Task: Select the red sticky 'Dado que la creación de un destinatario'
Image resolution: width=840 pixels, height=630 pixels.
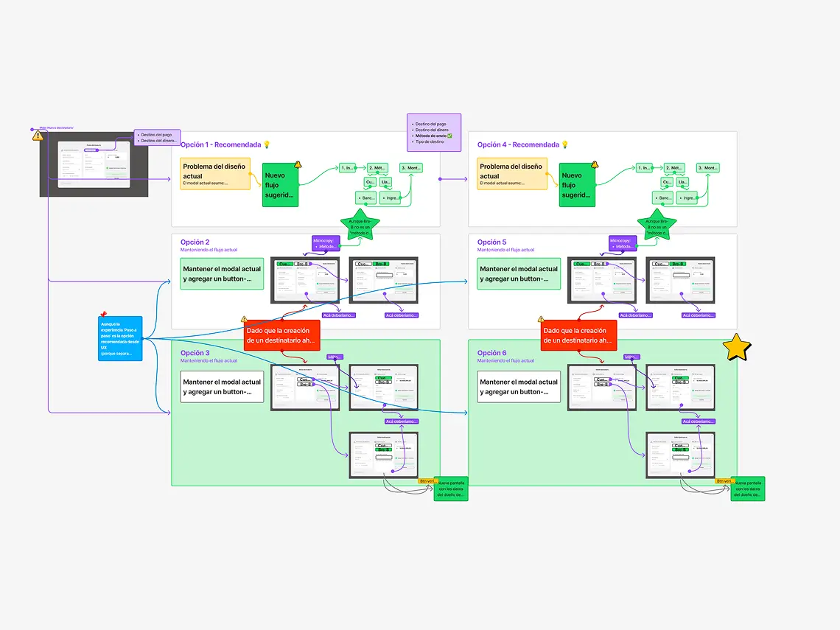Action: [282, 335]
